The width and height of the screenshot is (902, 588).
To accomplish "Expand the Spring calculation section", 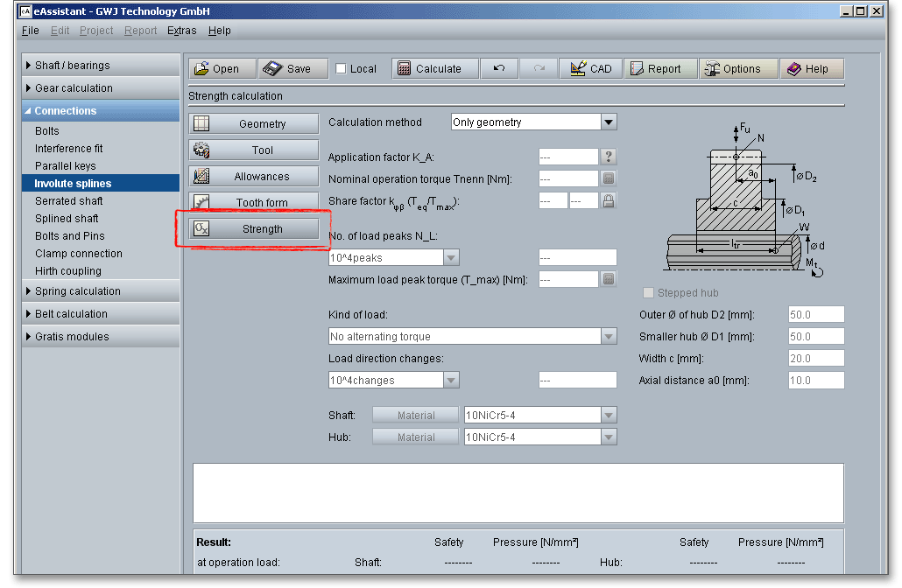I will [x=77, y=291].
